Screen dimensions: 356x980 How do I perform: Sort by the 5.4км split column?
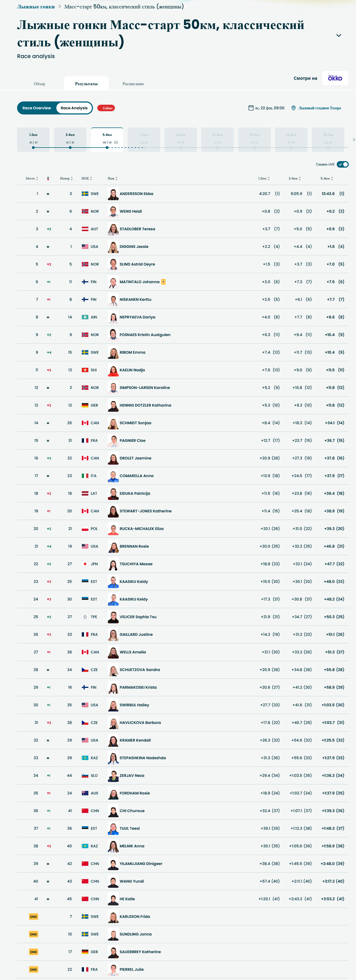click(327, 178)
